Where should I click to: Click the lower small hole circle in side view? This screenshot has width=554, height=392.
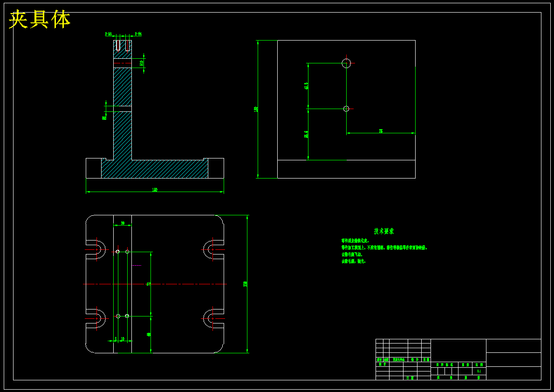click(346, 109)
